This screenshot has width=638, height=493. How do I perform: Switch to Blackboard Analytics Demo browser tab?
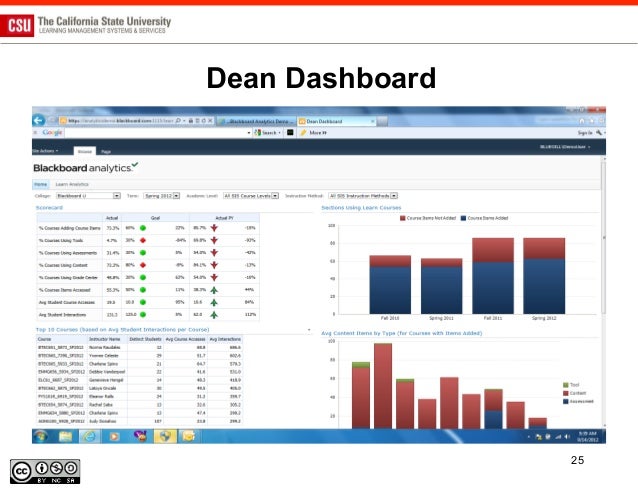(256, 121)
